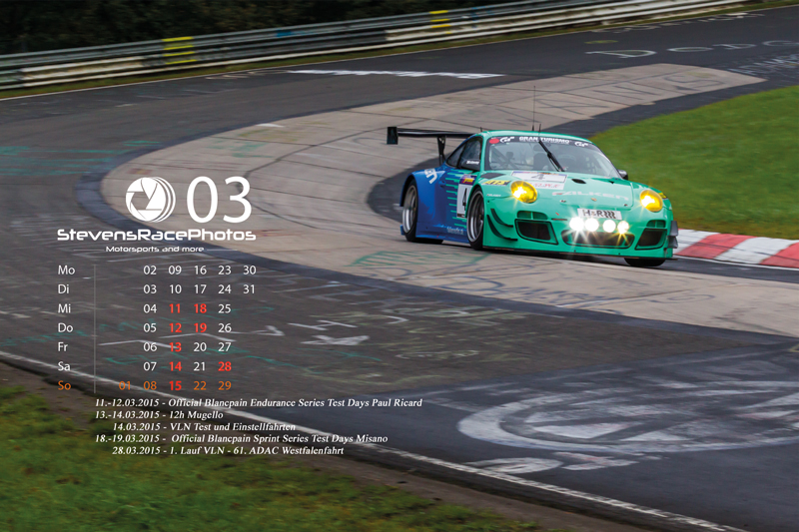Click the large month number 03

point(219,200)
